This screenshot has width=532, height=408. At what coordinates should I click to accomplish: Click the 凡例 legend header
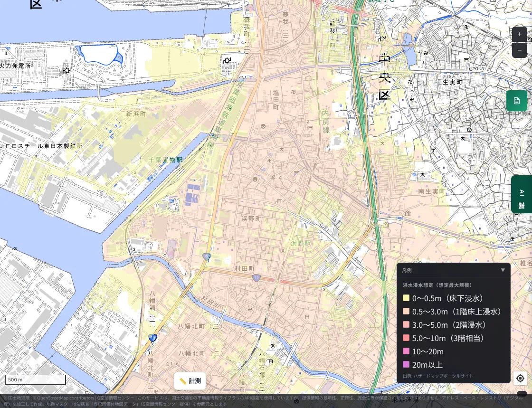453,270
